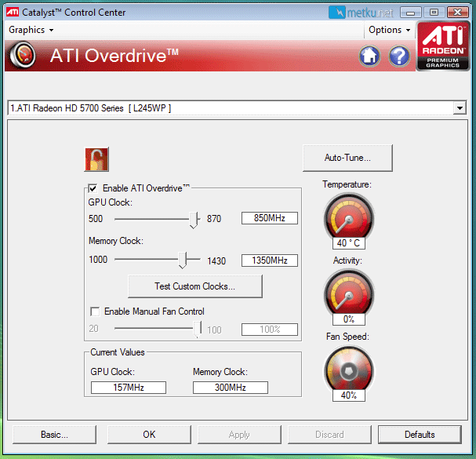Click the 40 °C temperature readout
This screenshot has width=476, height=459.
click(349, 243)
